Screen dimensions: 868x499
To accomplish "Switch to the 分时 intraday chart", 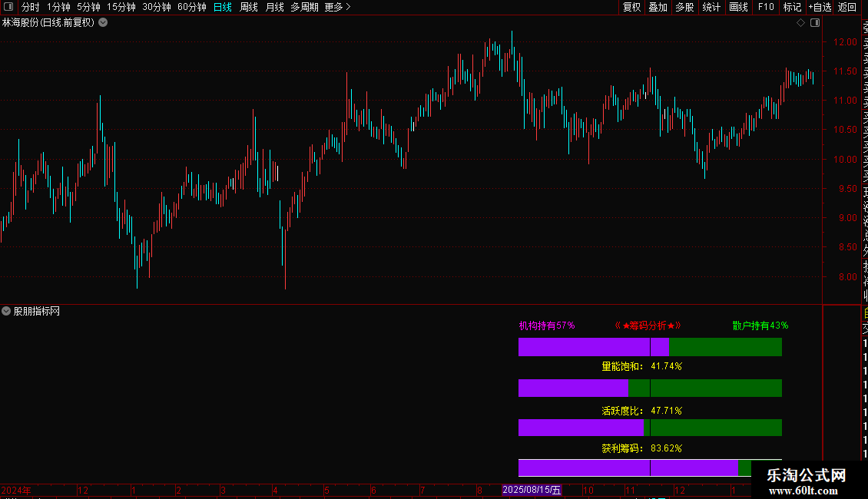I will pos(31,7).
